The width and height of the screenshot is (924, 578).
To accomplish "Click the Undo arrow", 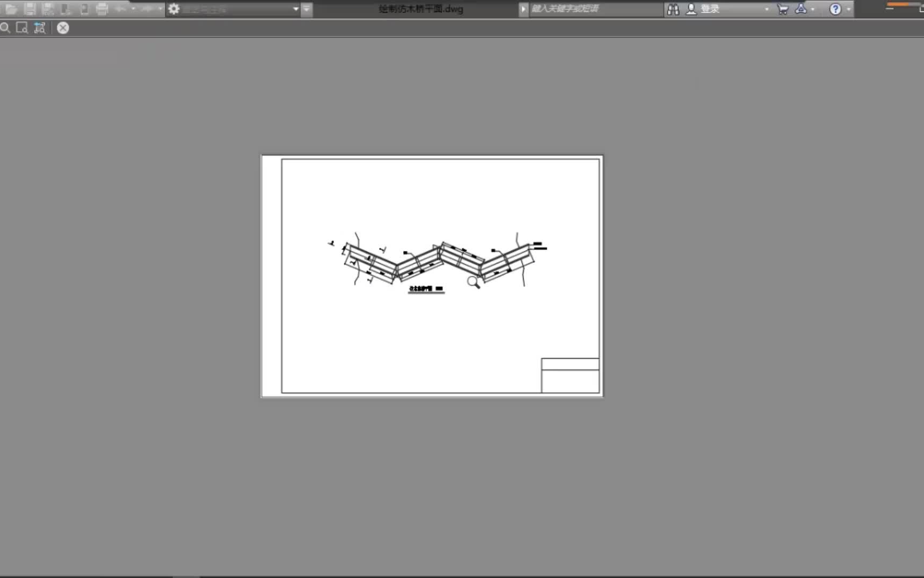I will pos(121,9).
